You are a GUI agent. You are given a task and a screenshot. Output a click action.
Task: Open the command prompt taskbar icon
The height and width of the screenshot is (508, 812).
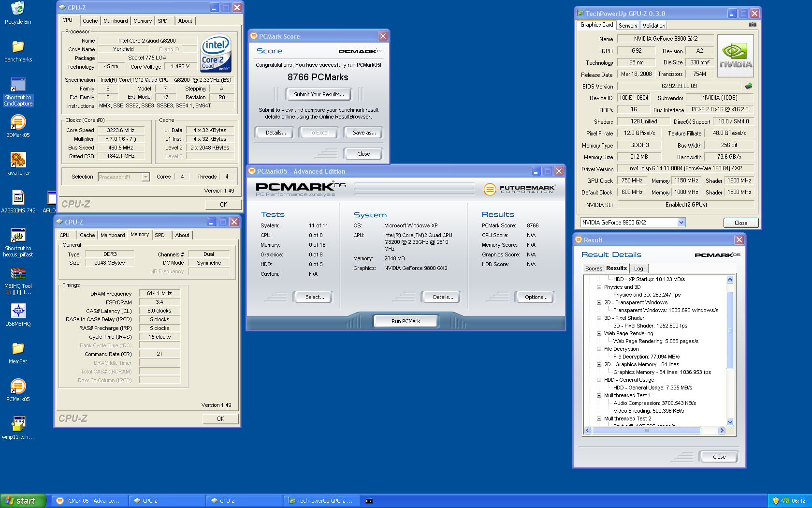[x=369, y=501]
